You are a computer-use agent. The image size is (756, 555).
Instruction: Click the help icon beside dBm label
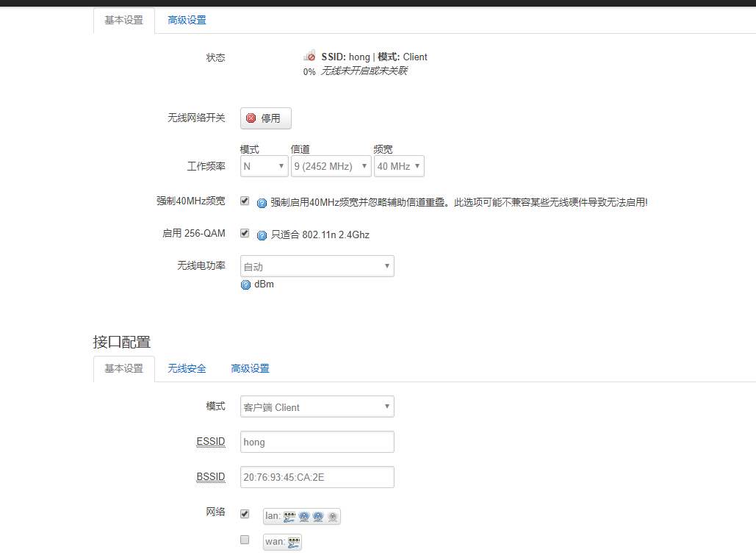click(x=245, y=284)
